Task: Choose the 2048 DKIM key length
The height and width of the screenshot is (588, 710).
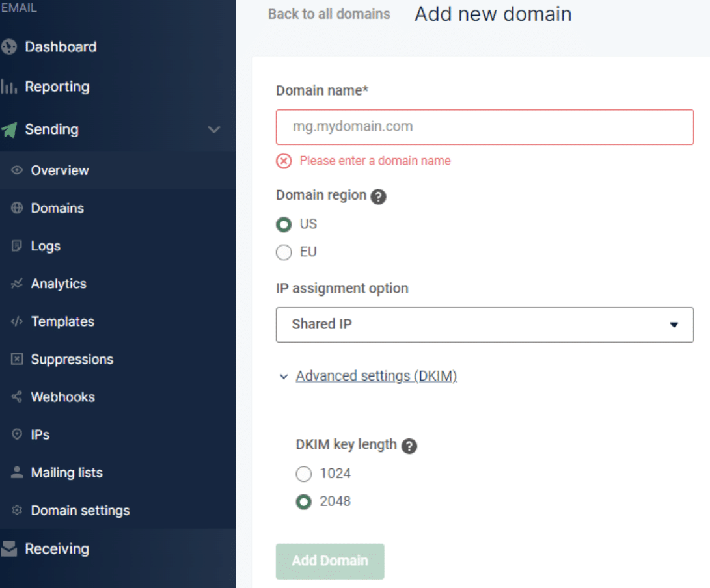Action: point(304,502)
